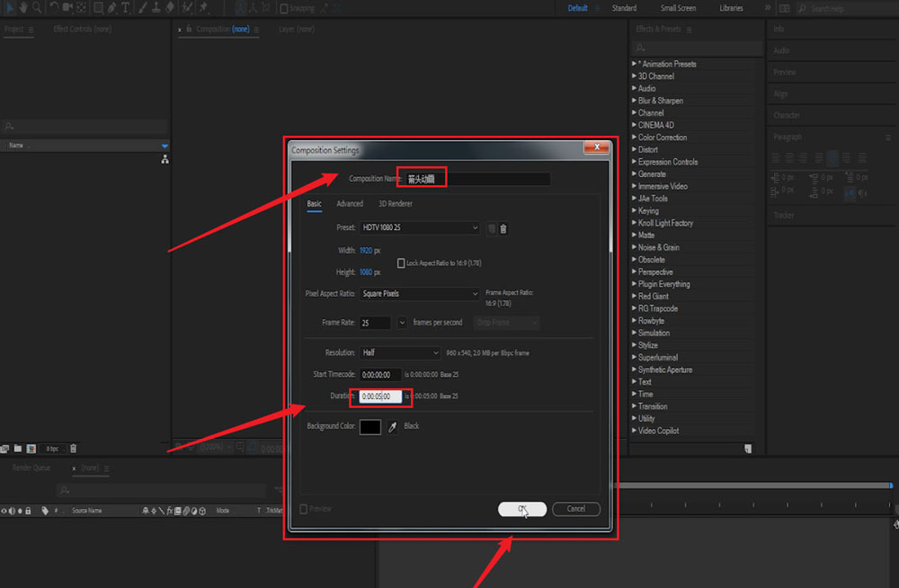Click the new folder icon in Project panel
The image size is (899, 588).
(17, 448)
